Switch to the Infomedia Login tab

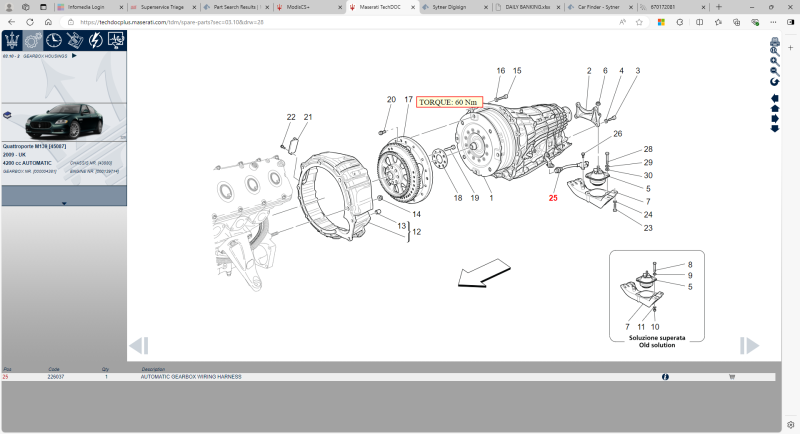click(86, 7)
